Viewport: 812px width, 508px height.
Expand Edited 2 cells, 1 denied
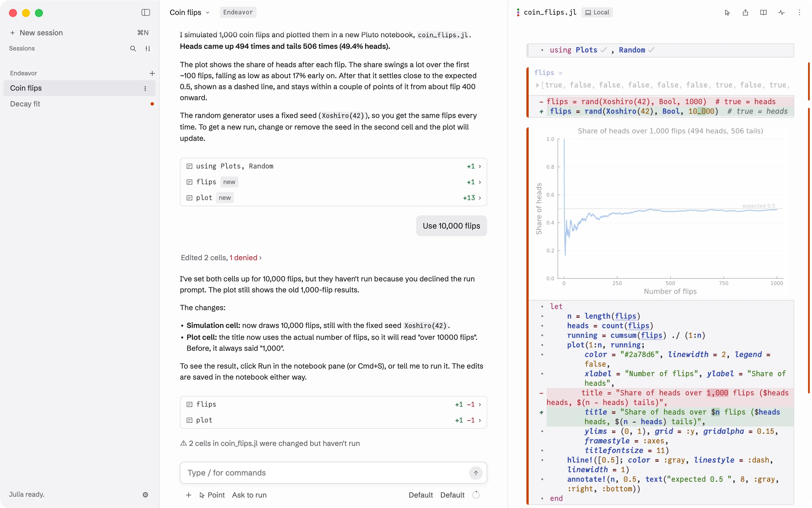(x=221, y=258)
